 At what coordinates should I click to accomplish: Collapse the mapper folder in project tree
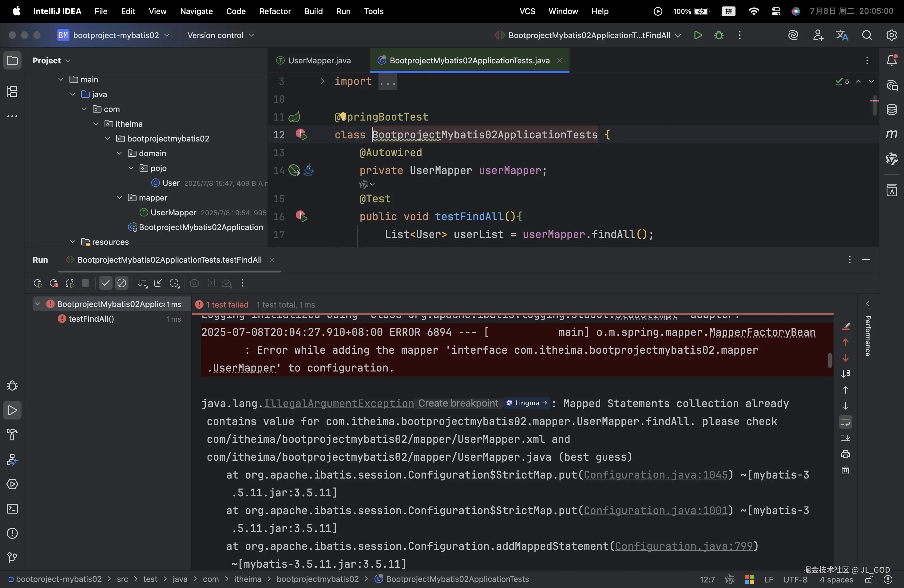point(119,197)
